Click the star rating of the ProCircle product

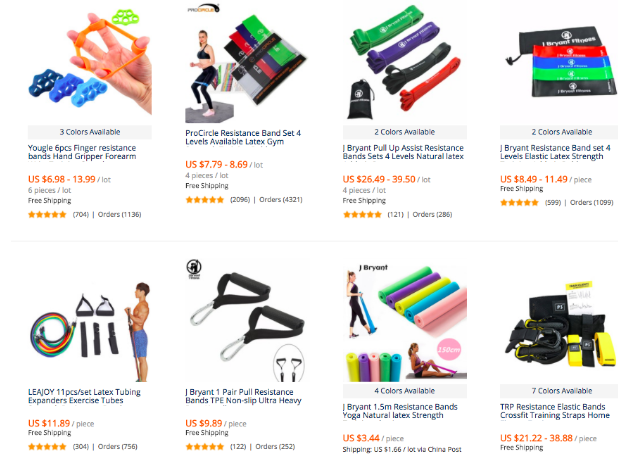[205, 200]
